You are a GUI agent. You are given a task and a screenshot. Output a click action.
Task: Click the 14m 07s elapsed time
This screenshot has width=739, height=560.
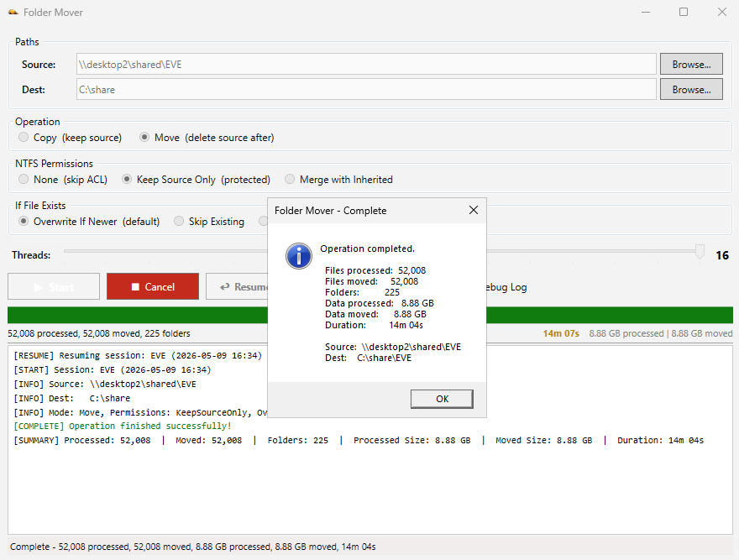tap(561, 334)
